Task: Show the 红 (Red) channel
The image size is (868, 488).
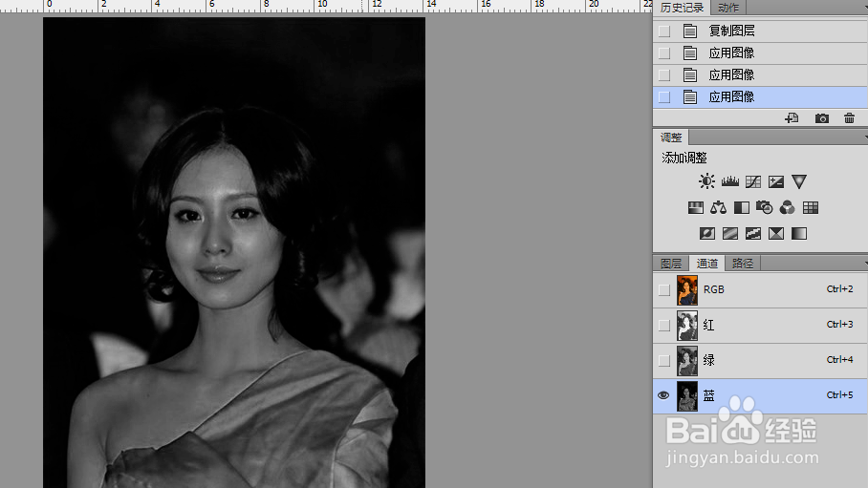Action: point(663,326)
